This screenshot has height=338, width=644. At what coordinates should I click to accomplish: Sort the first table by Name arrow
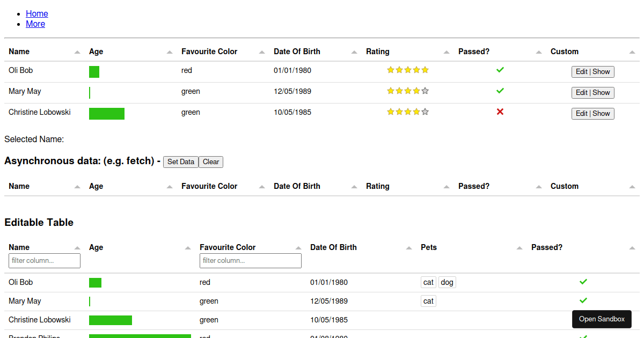coord(77,52)
